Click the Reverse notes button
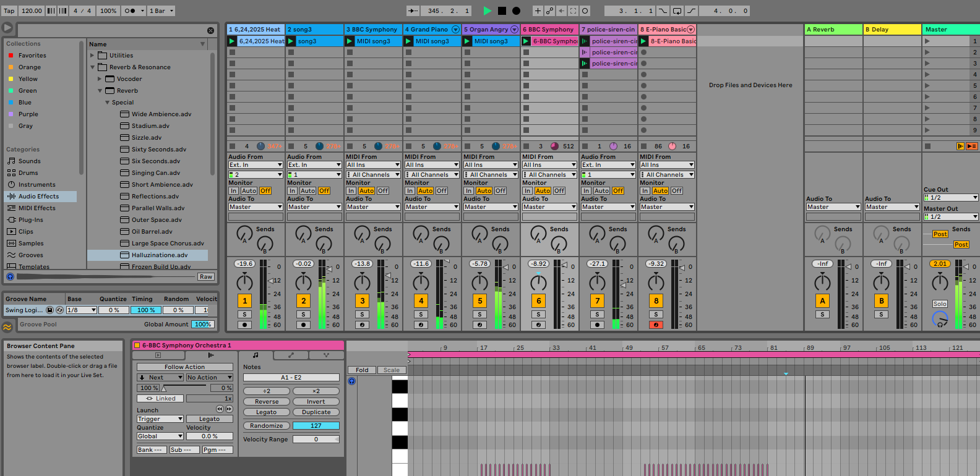The height and width of the screenshot is (476, 980). [x=267, y=402]
